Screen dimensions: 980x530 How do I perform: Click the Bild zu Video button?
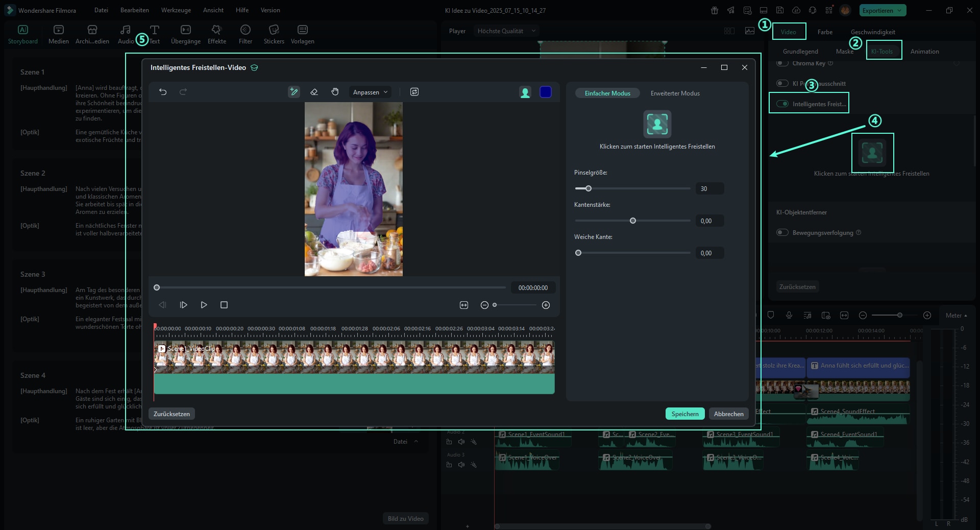tap(405, 519)
